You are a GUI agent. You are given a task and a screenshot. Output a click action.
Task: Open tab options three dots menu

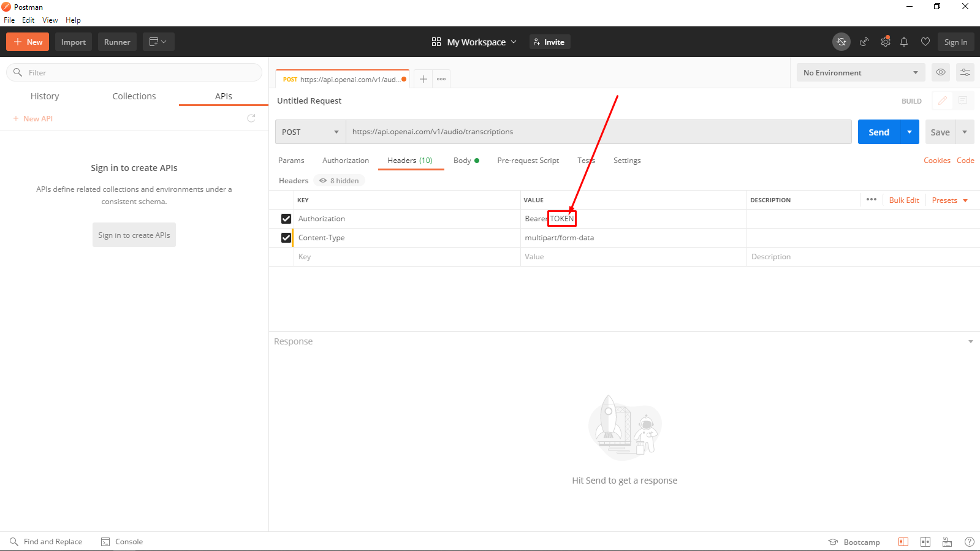(441, 78)
